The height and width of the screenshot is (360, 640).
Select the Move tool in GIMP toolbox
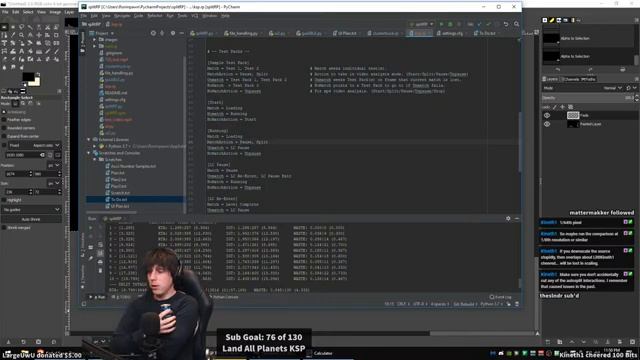39,35
